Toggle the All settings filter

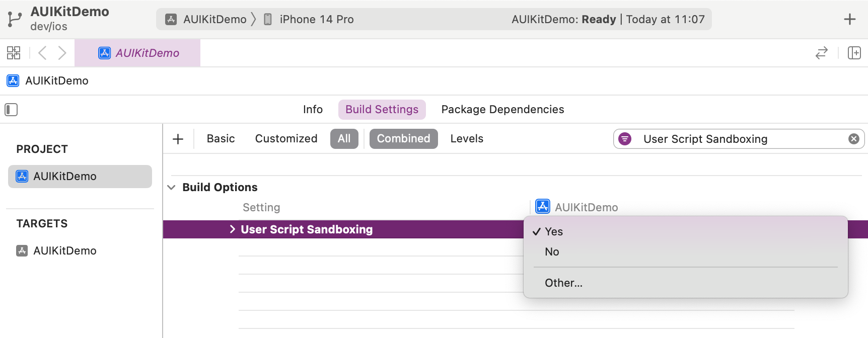pos(344,139)
